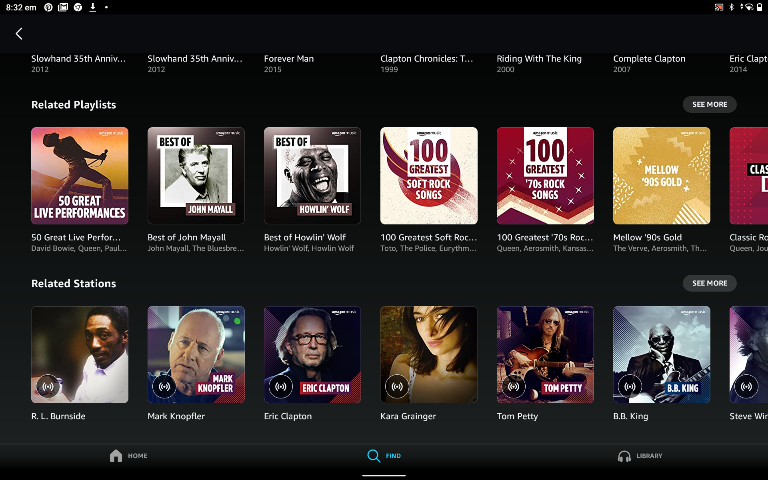
Task: Start the Mark Knopfler station broadcast icon
Action: point(164,386)
